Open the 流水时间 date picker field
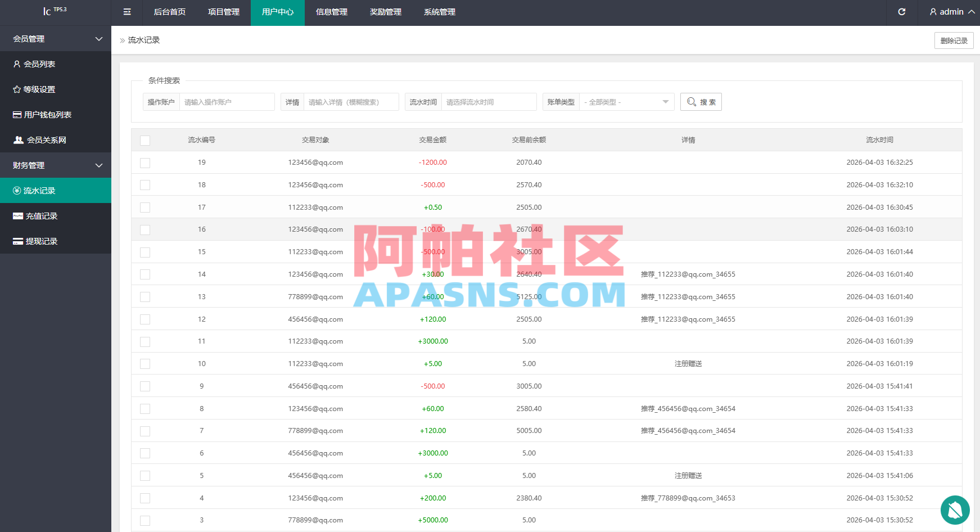The width and height of the screenshot is (980, 532). click(x=489, y=102)
